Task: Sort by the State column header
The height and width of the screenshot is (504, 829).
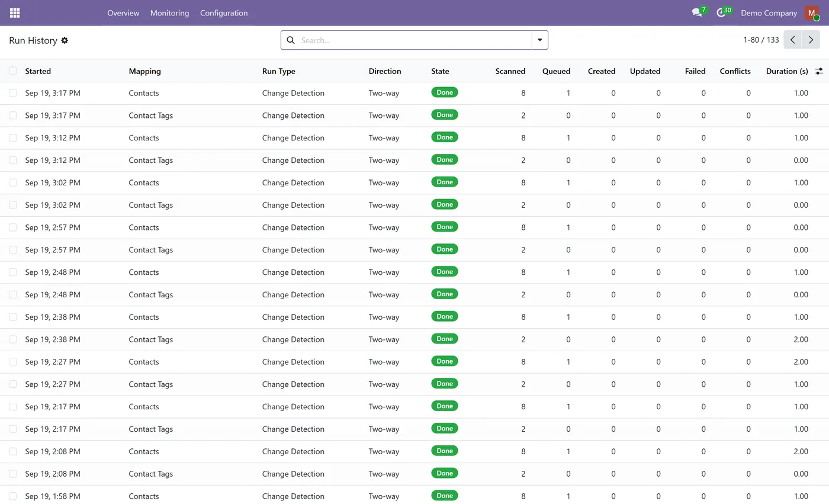Action: (x=440, y=71)
